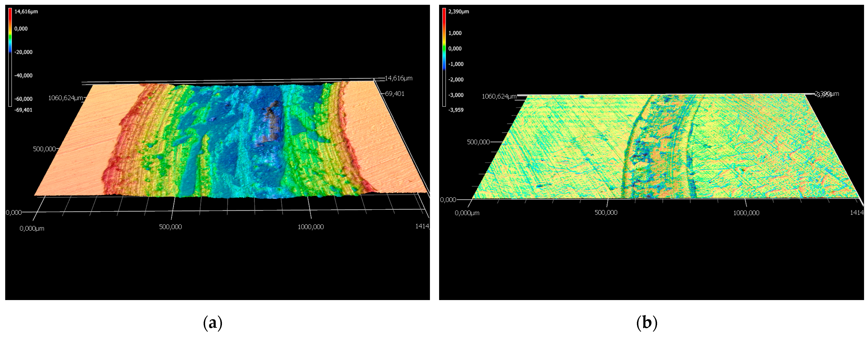Click the -20,000 legend tick in left plot
The width and height of the screenshot is (868, 339).
(x=23, y=52)
